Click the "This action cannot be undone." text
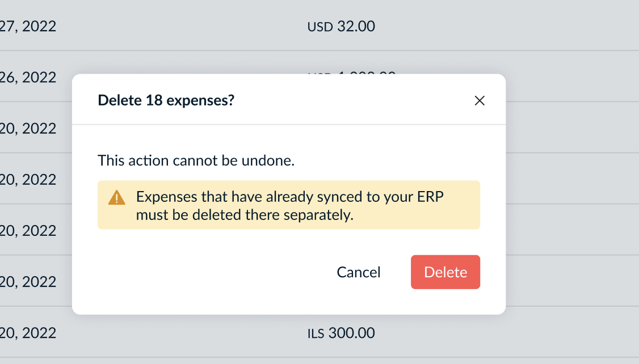 click(196, 160)
